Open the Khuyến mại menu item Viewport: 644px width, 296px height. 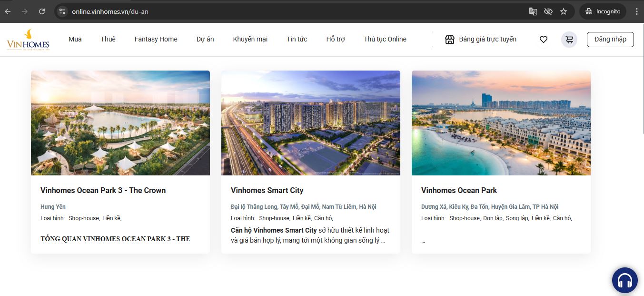(250, 39)
